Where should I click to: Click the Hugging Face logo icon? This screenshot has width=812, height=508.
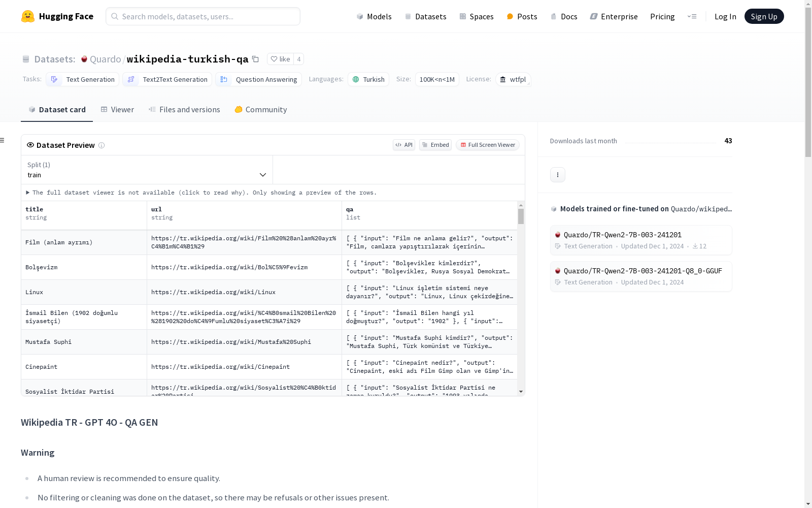[x=28, y=16]
